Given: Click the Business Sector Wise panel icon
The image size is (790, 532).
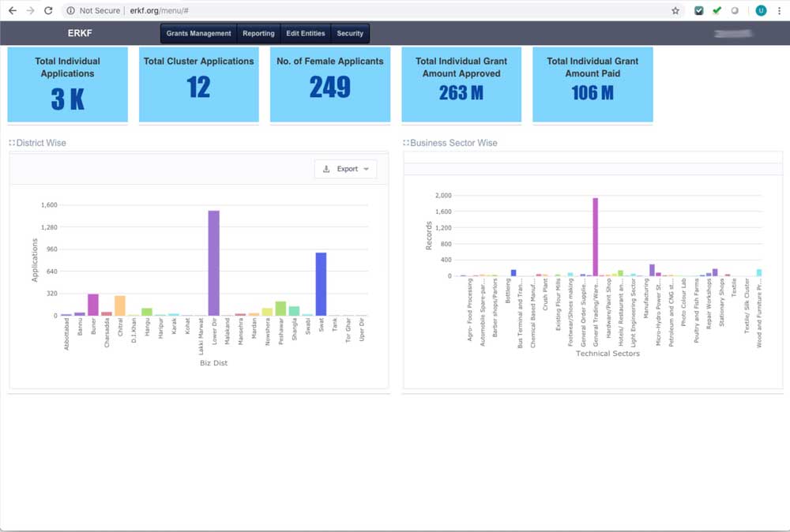Looking at the screenshot, I should pyautogui.click(x=405, y=143).
